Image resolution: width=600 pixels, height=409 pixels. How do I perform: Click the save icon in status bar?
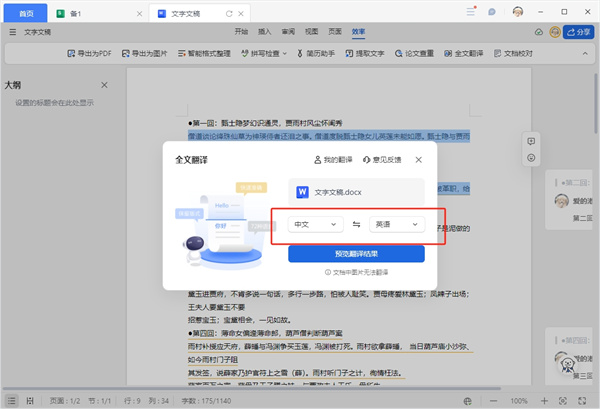click(x=30, y=401)
